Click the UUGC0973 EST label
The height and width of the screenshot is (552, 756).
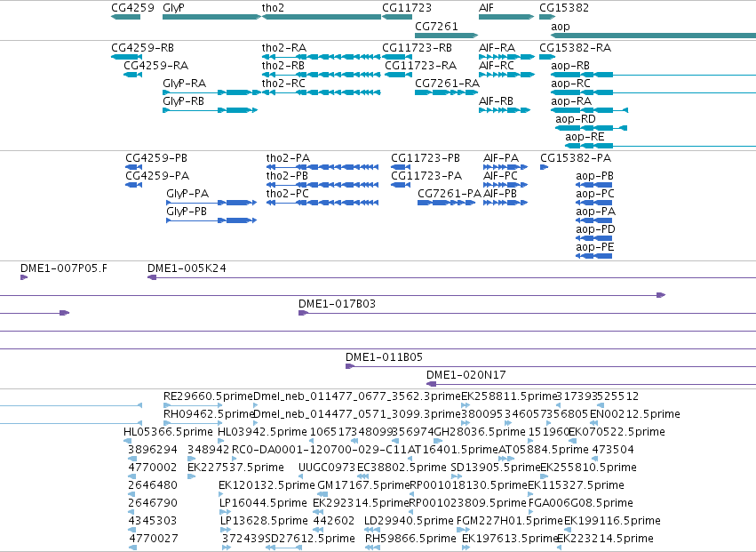(327, 468)
